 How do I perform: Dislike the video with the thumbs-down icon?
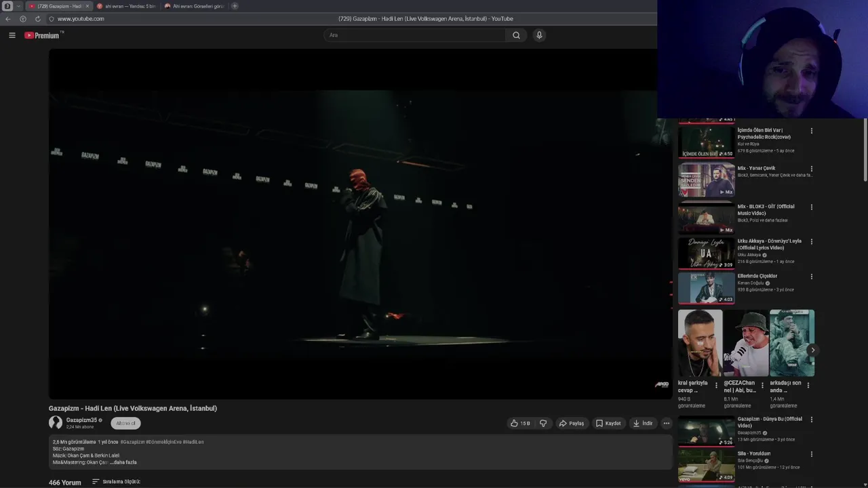[543, 423]
